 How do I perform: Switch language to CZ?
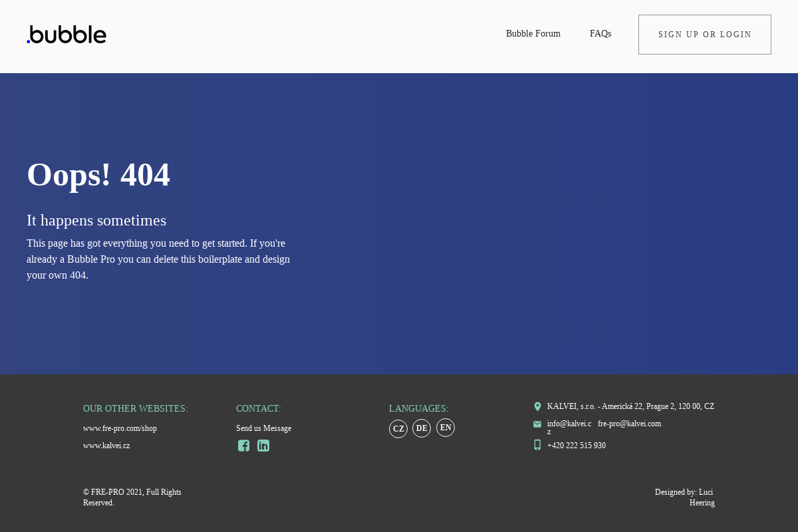tap(398, 429)
